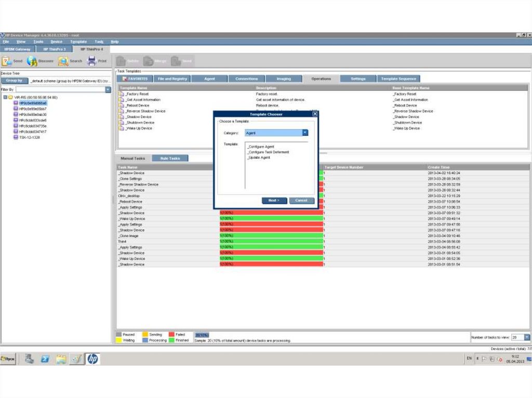
Task: Click the HP Device Manager taskbar icon
Action: pyautogui.click(x=92, y=359)
